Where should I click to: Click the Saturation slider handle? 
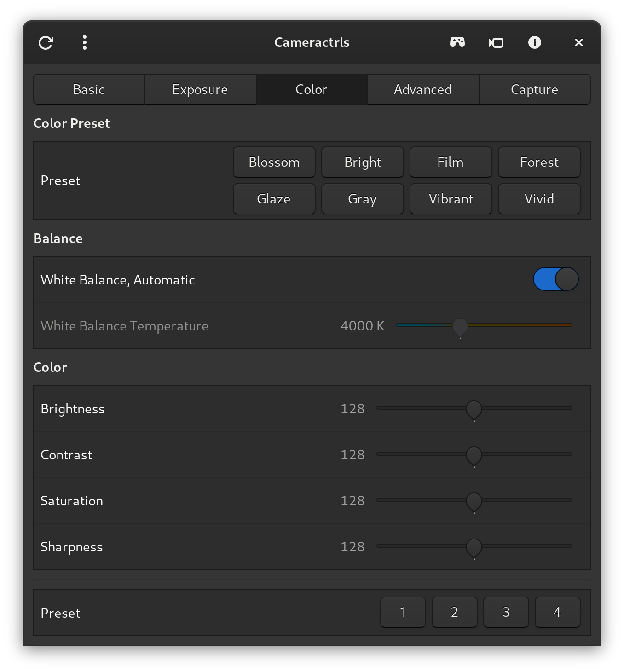(x=474, y=501)
